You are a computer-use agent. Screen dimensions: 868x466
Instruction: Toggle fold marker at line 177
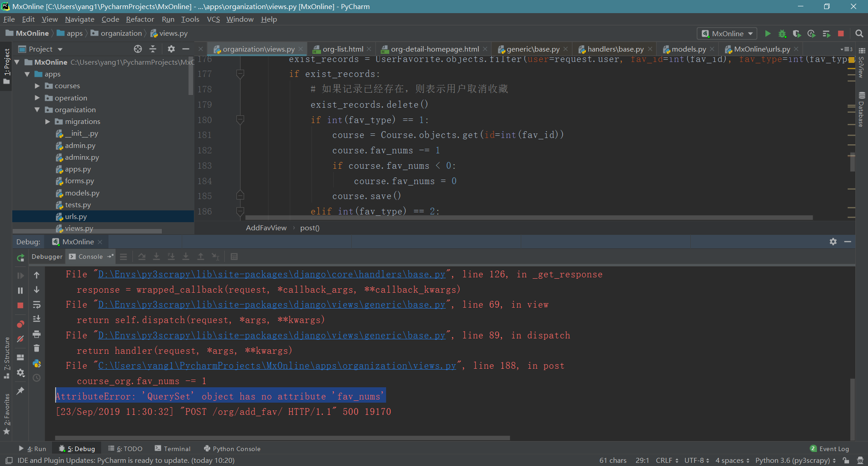click(x=241, y=74)
